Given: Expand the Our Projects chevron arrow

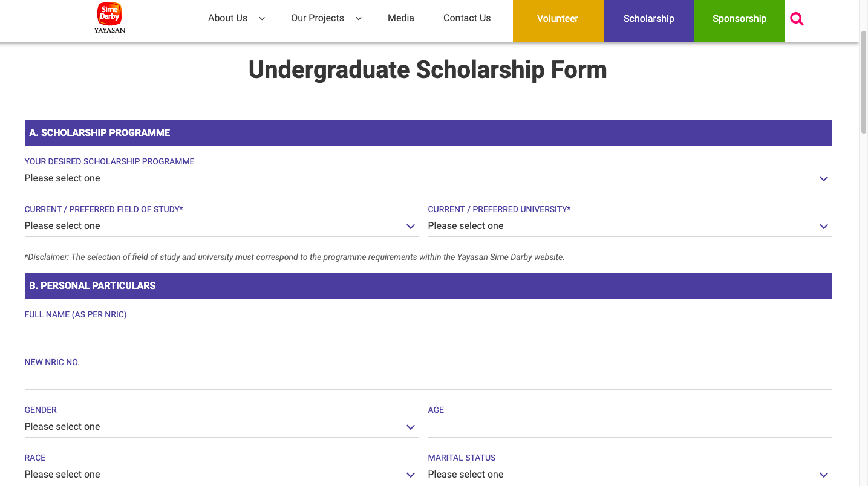Looking at the screenshot, I should click(358, 18).
